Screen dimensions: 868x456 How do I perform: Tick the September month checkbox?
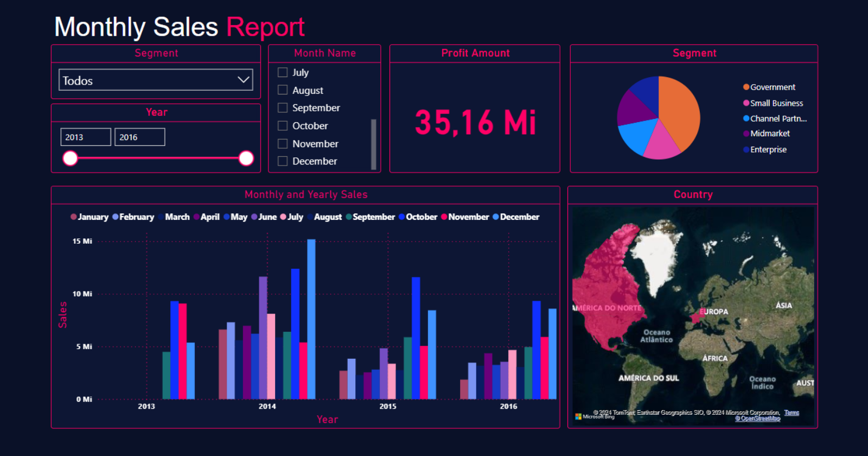coord(283,108)
